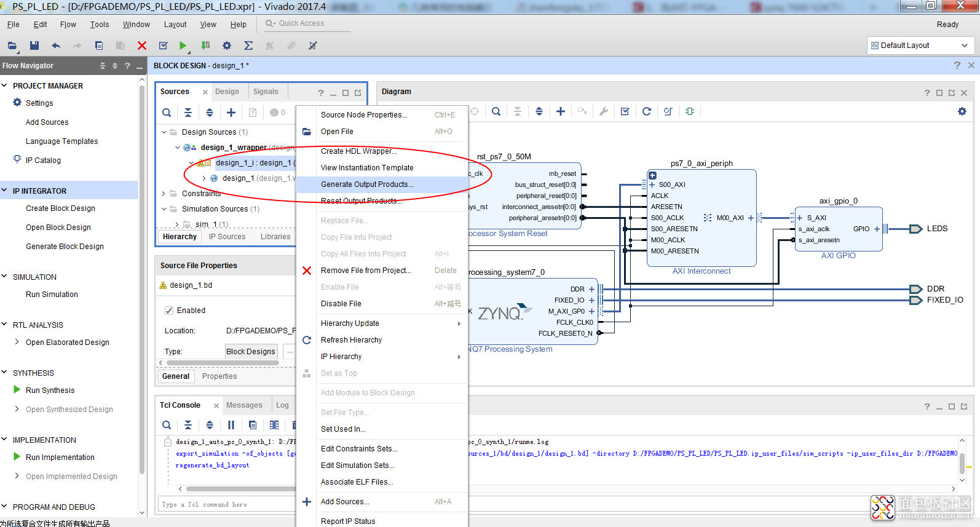Open IP Catalog in Flow Navigator
The image size is (980, 527).
coord(43,160)
